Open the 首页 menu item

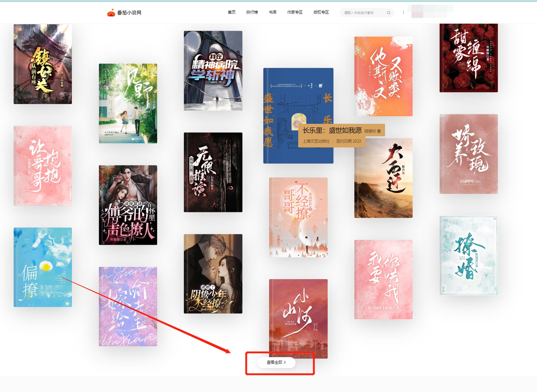coord(232,13)
